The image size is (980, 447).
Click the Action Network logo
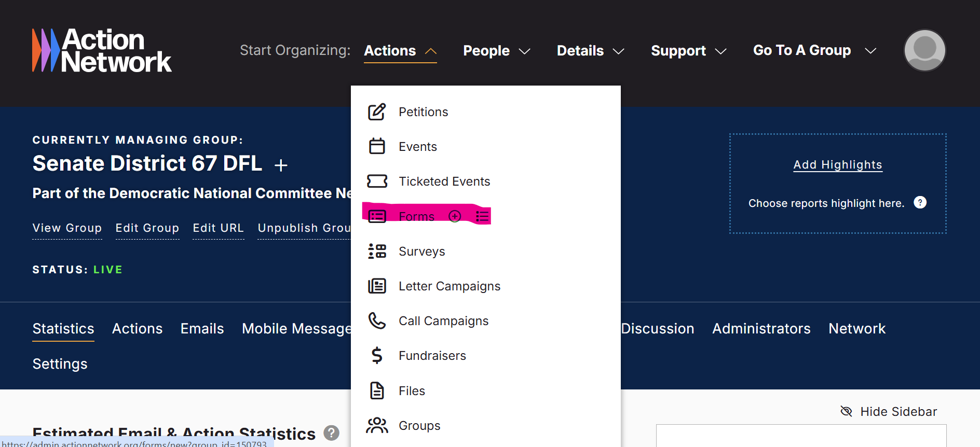(x=102, y=50)
